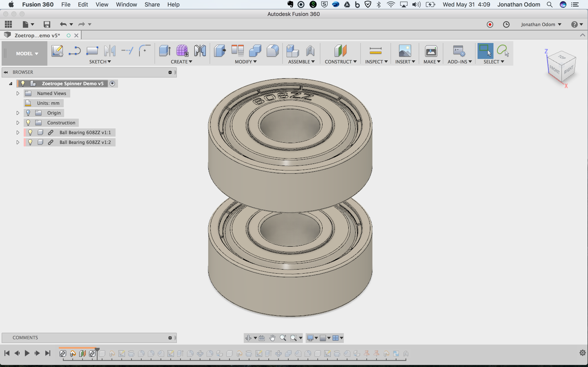Click the TOP face of ViewCube
The height and width of the screenshot is (367, 588).
point(561,57)
